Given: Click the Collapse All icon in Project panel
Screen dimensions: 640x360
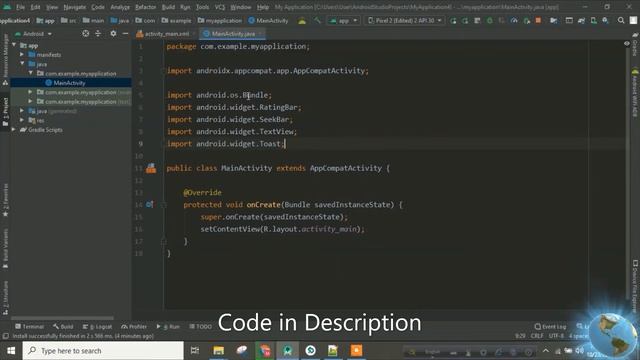Looking at the screenshot, I should pyautogui.click(x=98, y=33).
